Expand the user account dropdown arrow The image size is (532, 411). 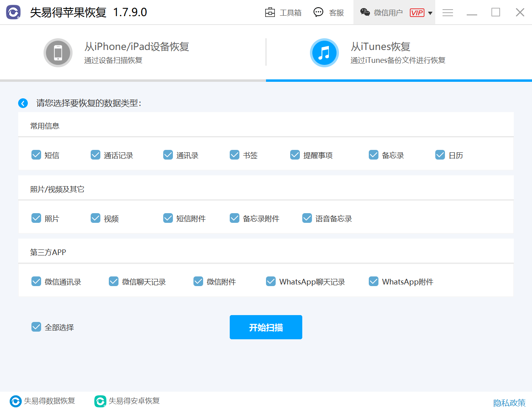430,13
